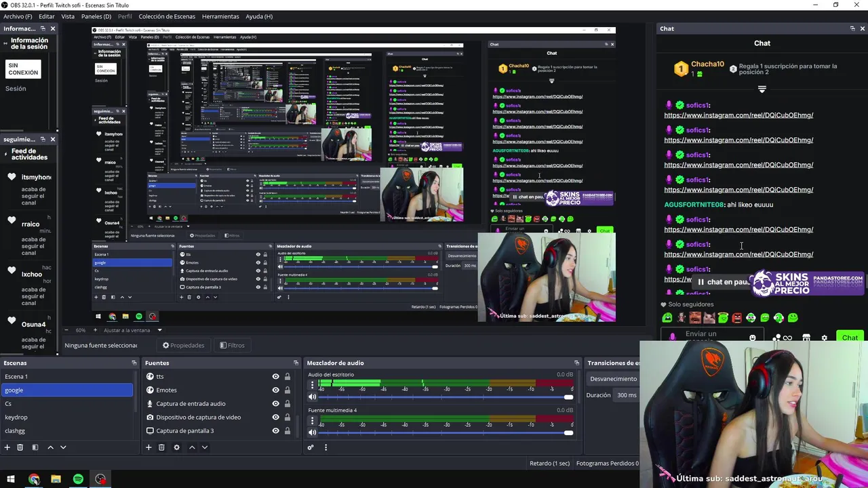Move the scene up in Escenas

[x=50, y=447]
